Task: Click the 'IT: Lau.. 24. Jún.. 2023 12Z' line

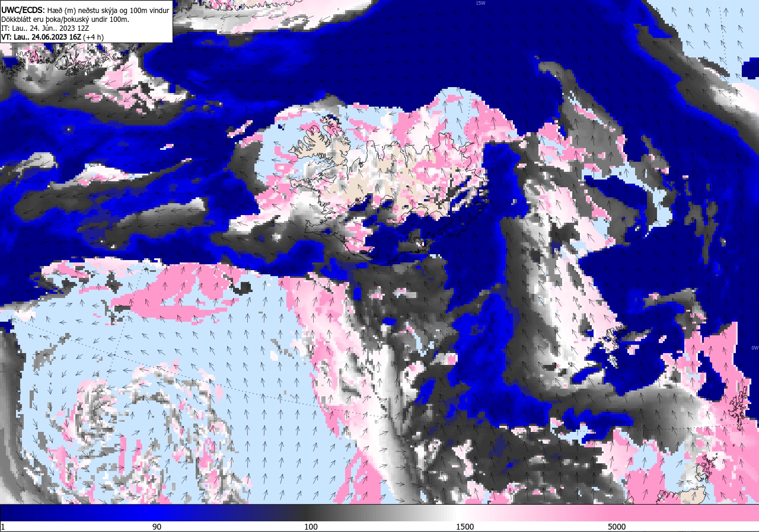Action: 45,28
